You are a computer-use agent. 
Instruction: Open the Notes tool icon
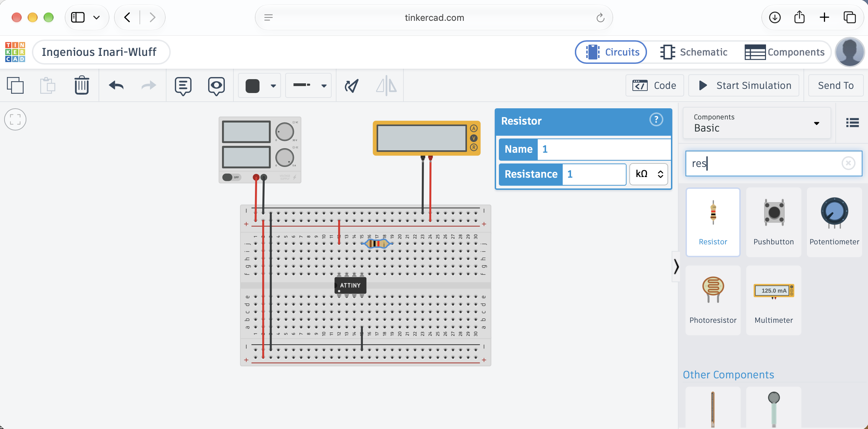pyautogui.click(x=183, y=86)
